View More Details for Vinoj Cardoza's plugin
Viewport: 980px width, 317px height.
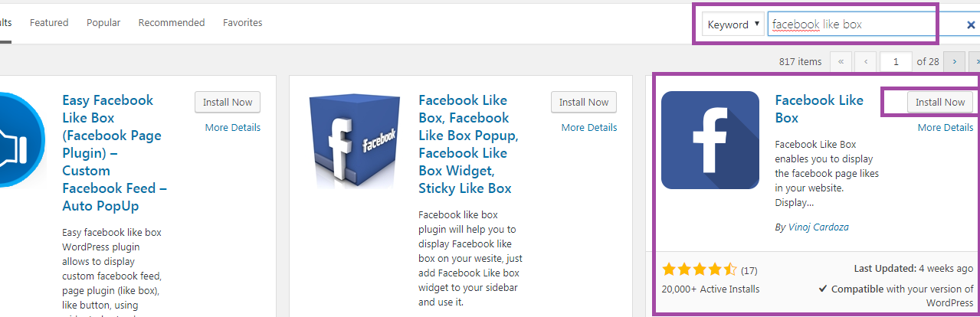[x=945, y=128]
